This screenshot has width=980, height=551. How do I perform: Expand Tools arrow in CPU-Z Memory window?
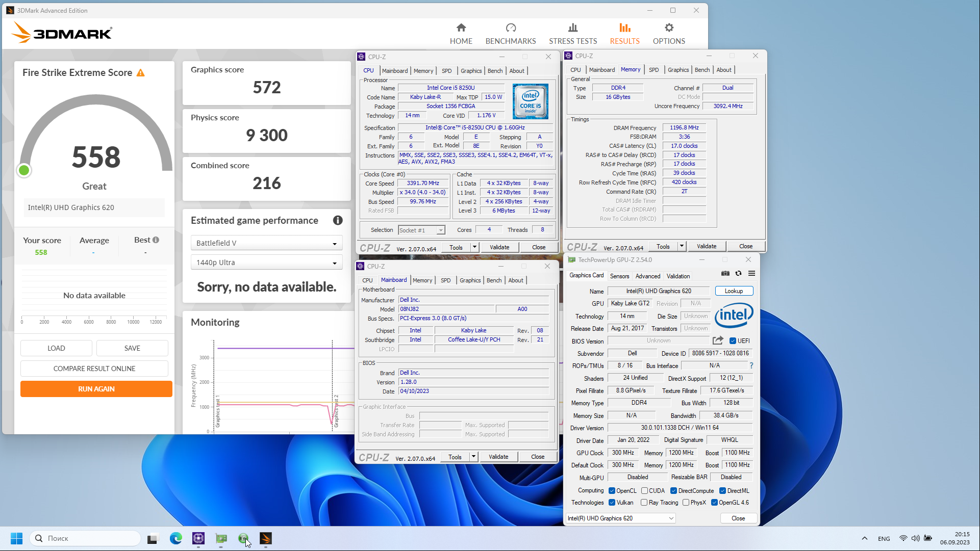pyautogui.click(x=682, y=246)
